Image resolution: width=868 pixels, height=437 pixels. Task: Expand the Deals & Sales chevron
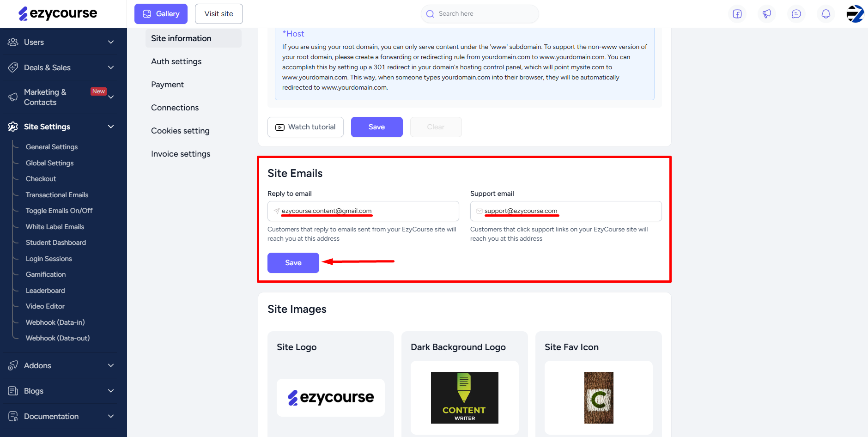[111, 67]
